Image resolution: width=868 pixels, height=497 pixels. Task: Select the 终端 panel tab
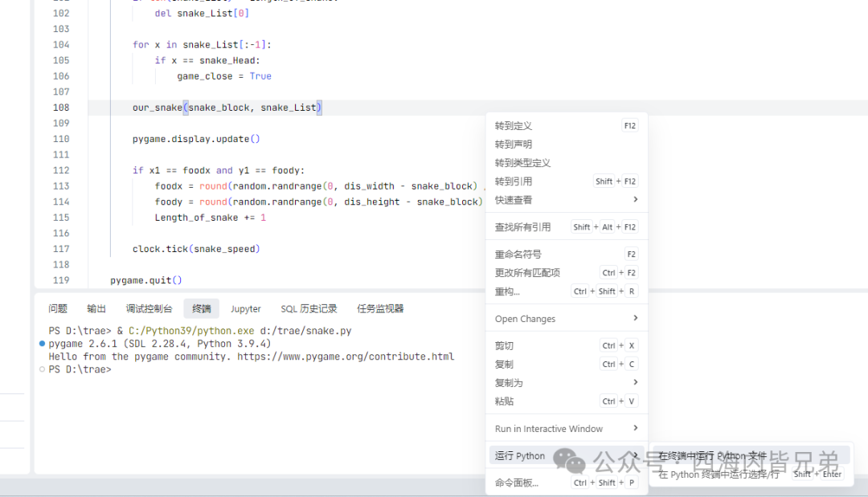(202, 308)
